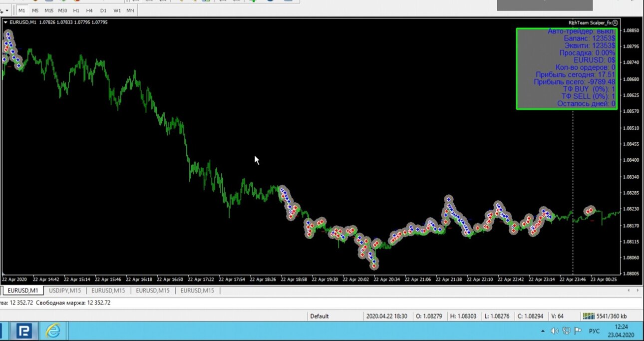Switch chart to MN monthly timeframe
Screen dimensions: 644x341
[x=130, y=10]
